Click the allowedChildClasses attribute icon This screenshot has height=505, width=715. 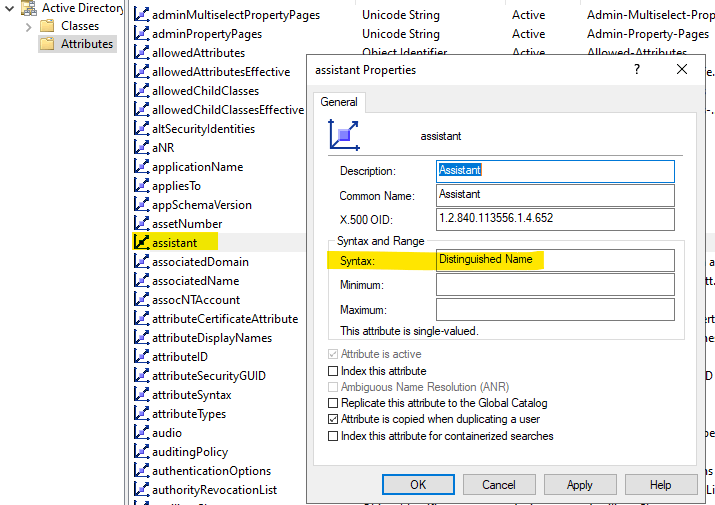coord(141,90)
